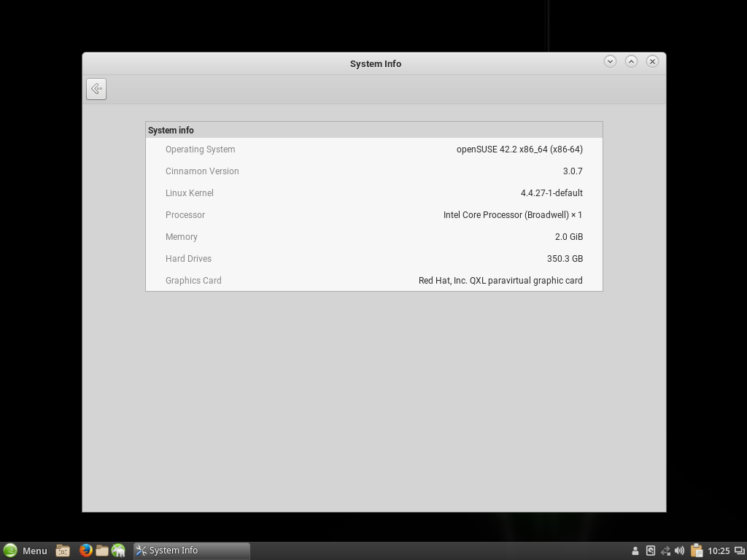Click the window list icon at panel end
This screenshot has height=560, width=747.
coord(739,551)
